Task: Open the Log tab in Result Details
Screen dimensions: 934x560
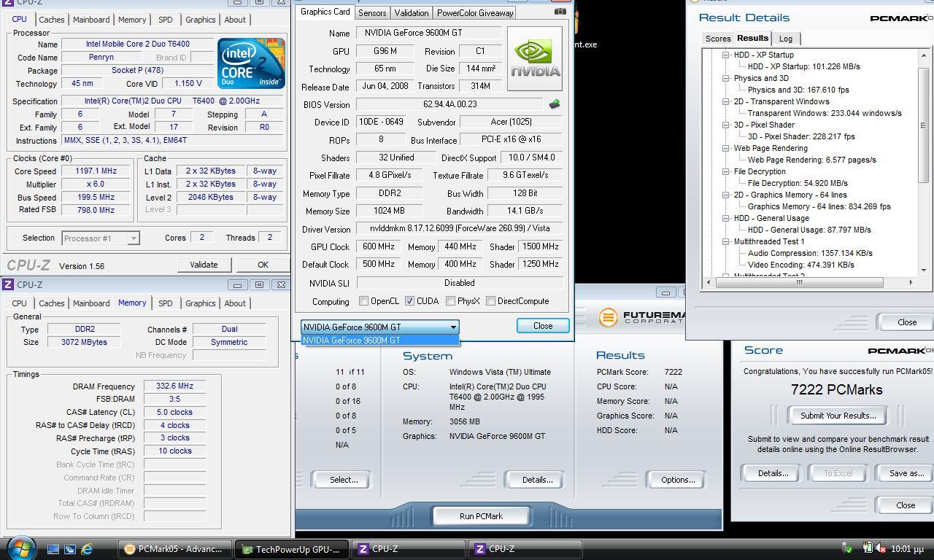Action: tap(786, 39)
